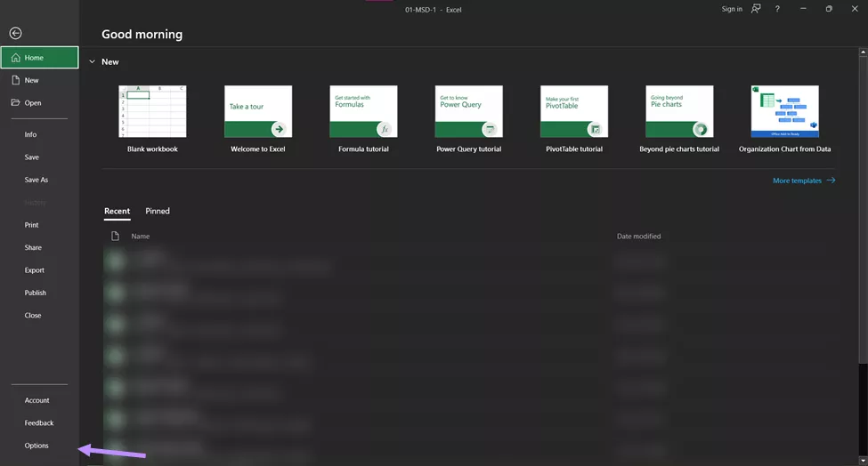868x466 pixels.
Task: Select the Recent tab
Action: (x=117, y=212)
